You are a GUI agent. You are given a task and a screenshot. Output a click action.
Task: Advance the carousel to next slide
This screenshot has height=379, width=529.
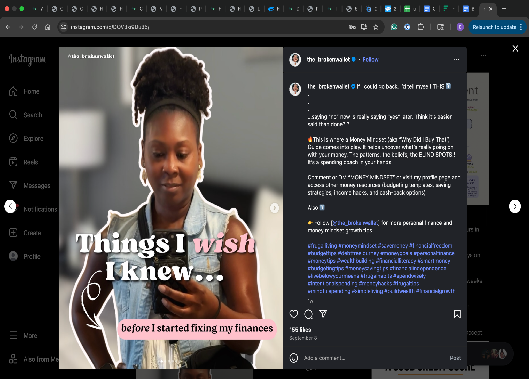pyautogui.click(x=274, y=208)
